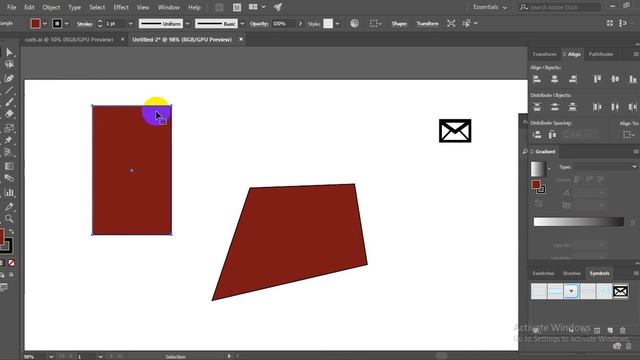
Task: Toggle the Color mode button in toolbar
Action: [x=2, y=263]
